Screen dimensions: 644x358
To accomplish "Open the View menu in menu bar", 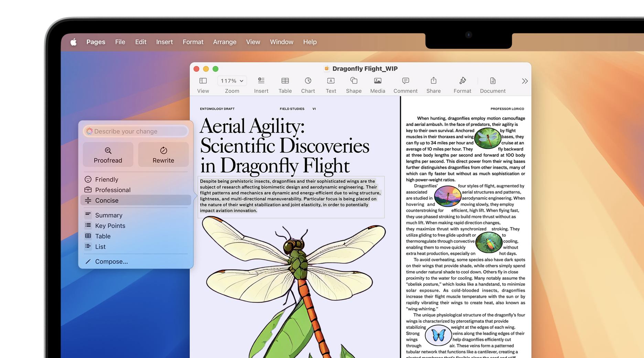I will [x=253, y=42].
